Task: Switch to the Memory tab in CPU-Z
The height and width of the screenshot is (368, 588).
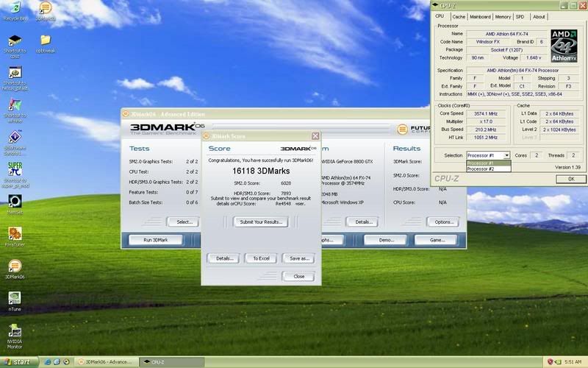Action: point(503,16)
